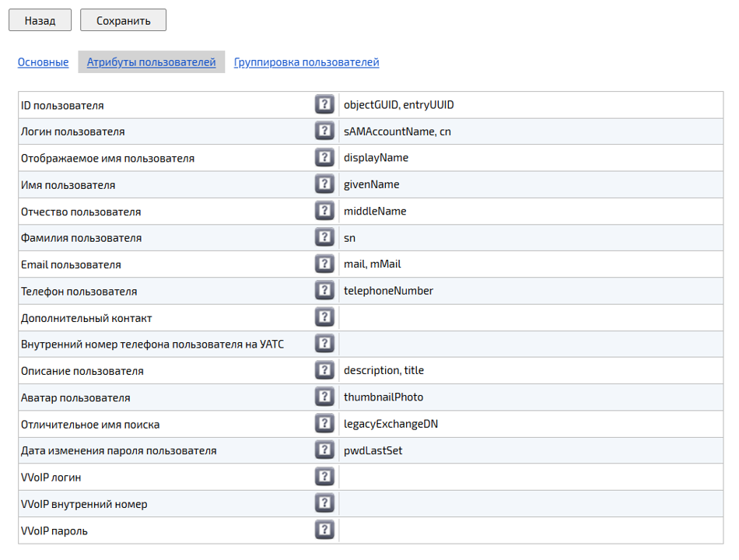Show help for Дополнительный контакт

[324, 317]
